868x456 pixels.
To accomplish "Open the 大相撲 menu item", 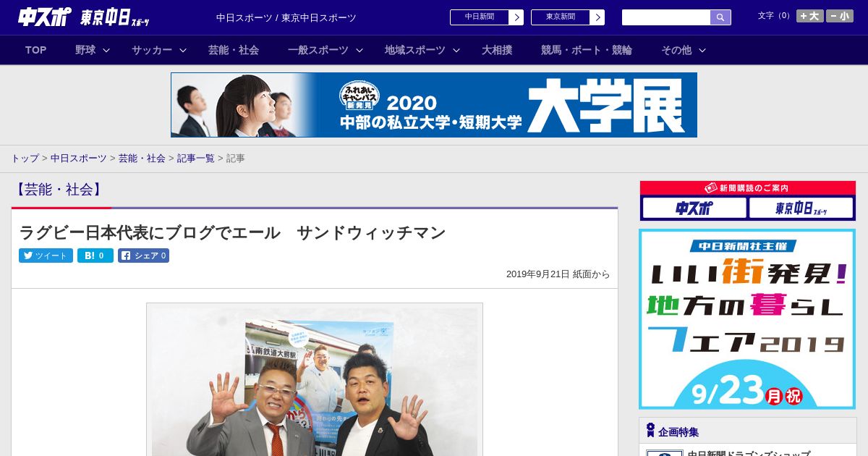I will 497,50.
